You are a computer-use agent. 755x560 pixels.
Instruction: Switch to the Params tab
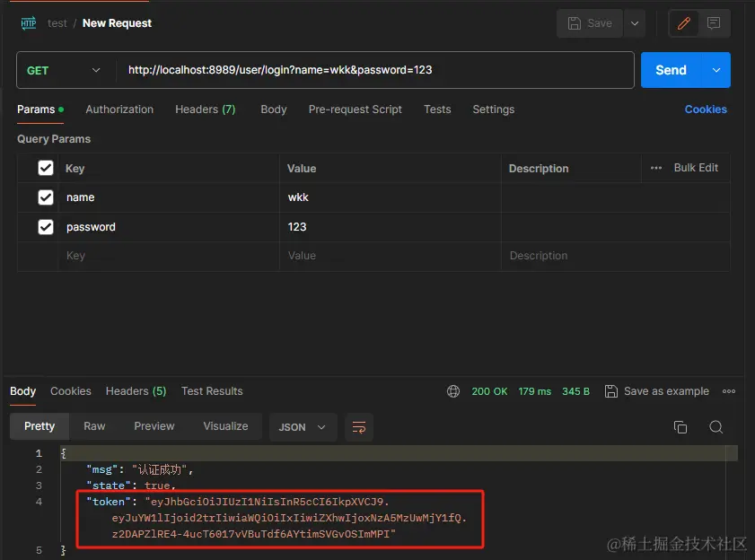click(x=40, y=109)
